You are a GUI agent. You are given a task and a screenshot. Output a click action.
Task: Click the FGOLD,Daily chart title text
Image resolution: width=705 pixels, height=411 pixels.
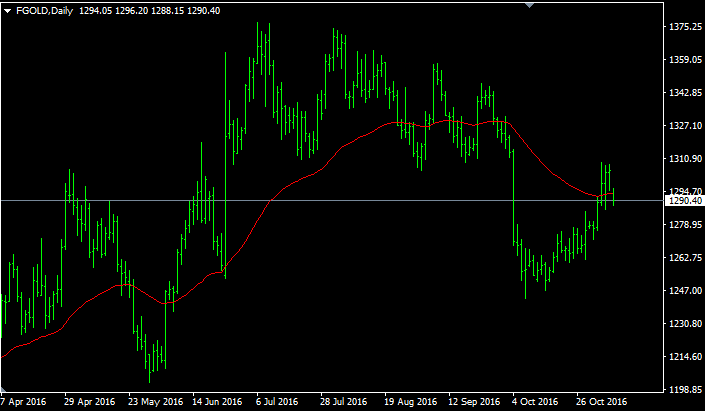point(45,11)
